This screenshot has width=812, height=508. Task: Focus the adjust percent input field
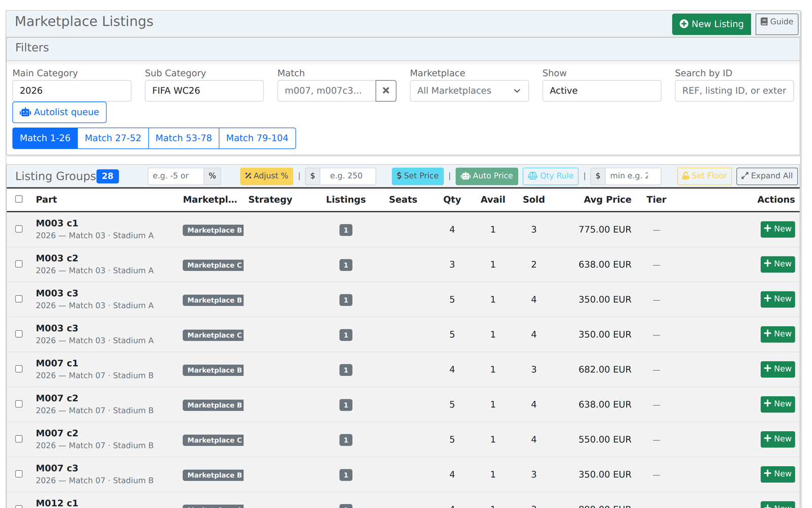(x=176, y=176)
